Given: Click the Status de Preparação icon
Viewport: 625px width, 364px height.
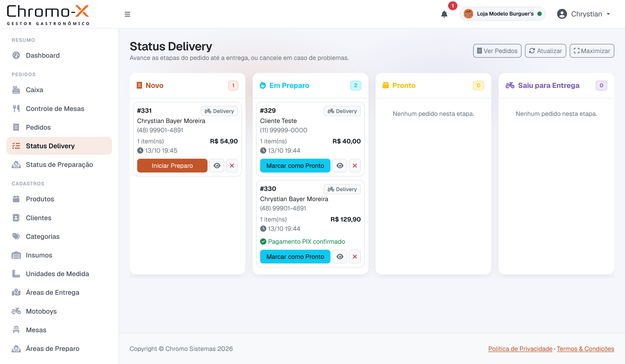Looking at the screenshot, I should pos(16,165).
